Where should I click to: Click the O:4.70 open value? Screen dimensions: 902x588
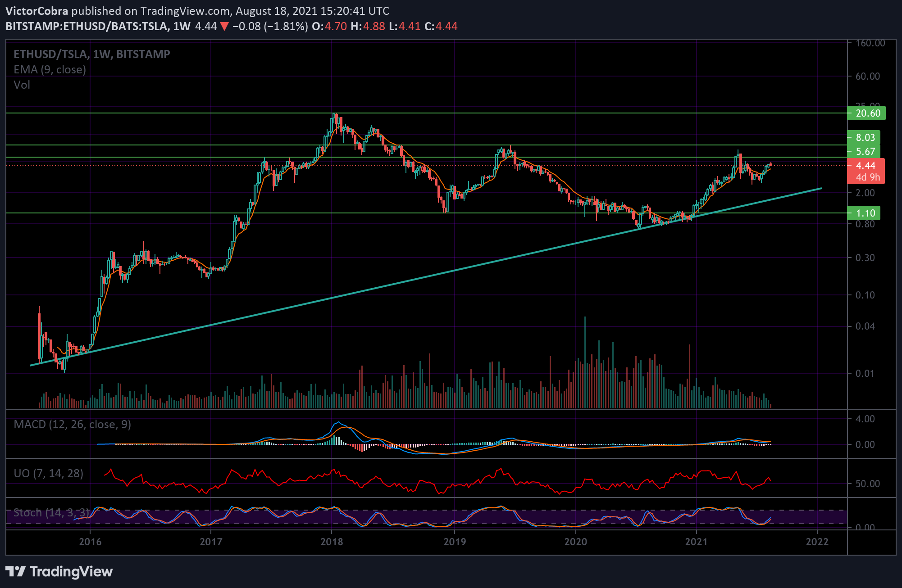click(x=329, y=26)
